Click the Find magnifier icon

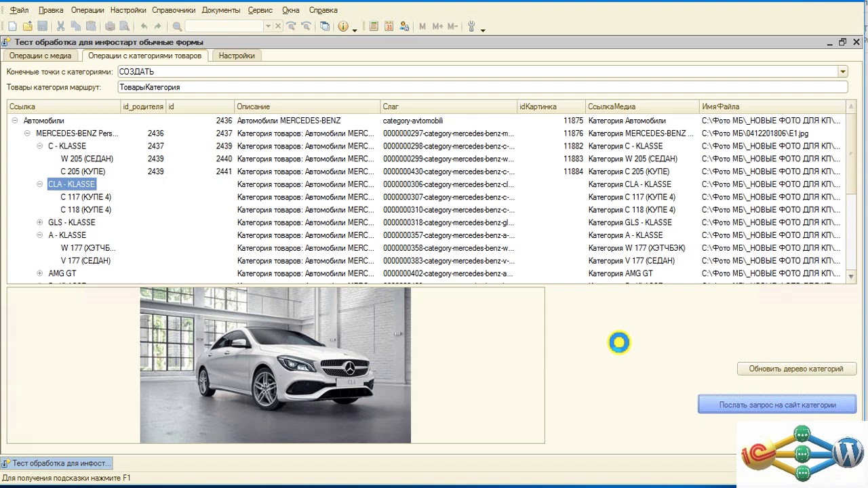tap(177, 26)
